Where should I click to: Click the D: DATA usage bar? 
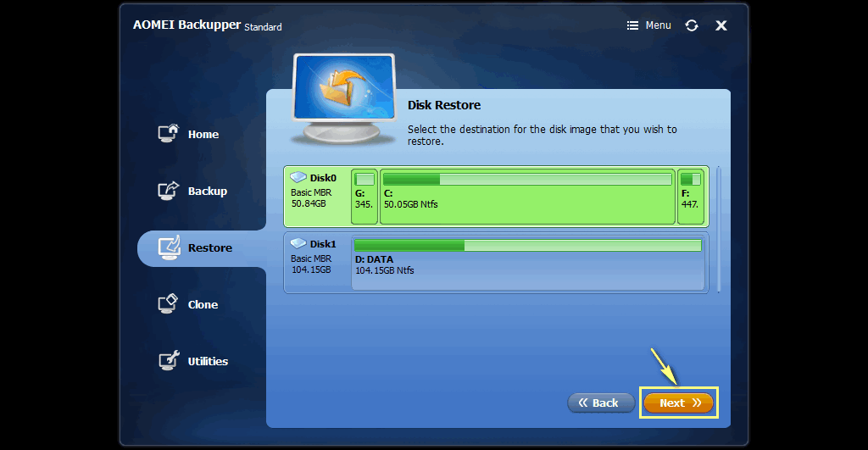click(528, 245)
